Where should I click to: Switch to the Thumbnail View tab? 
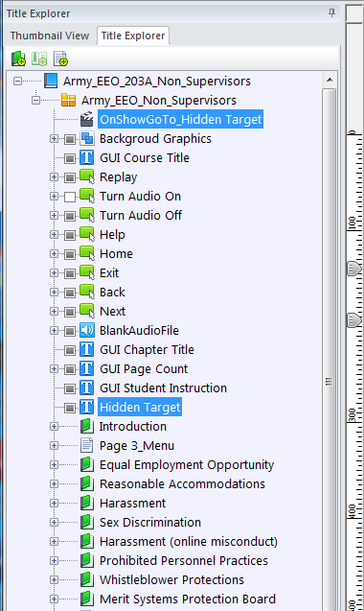click(x=50, y=35)
